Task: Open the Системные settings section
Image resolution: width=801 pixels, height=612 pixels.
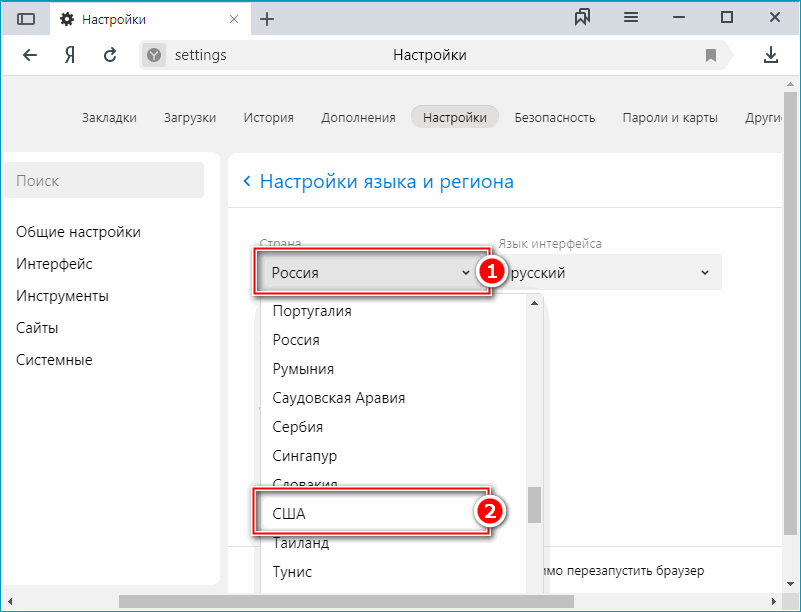Action: point(54,360)
